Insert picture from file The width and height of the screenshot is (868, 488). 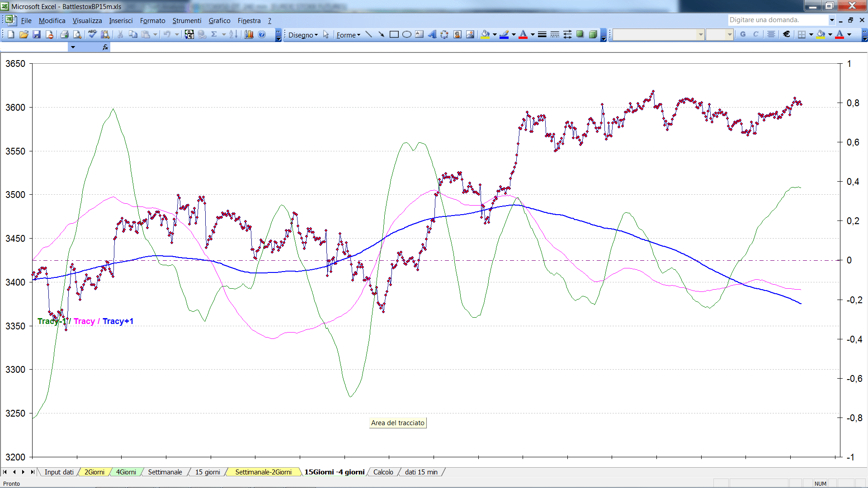470,35
